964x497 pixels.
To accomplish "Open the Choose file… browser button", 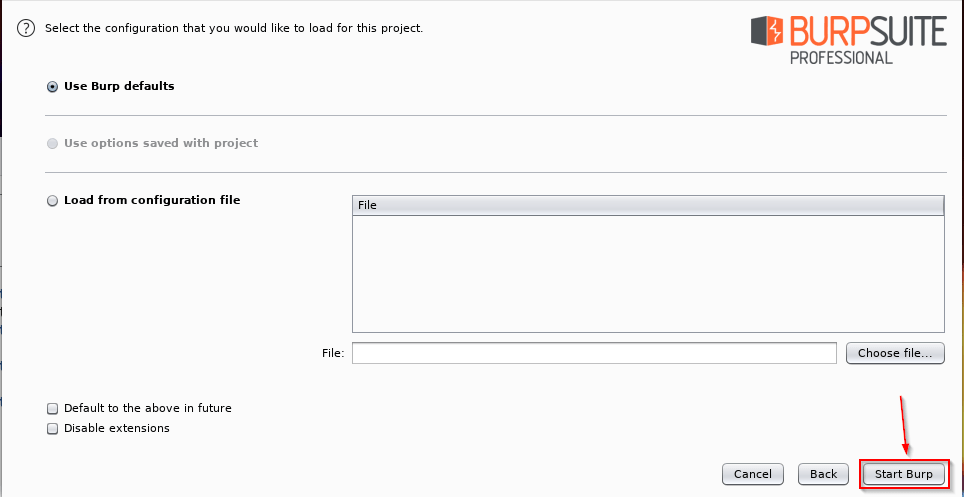I will tap(895, 353).
